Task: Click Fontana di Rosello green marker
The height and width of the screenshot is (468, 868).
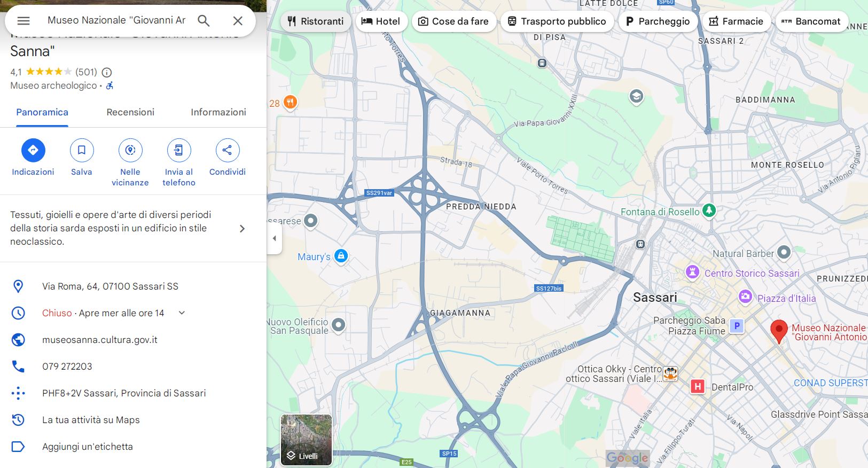Action: point(709,210)
